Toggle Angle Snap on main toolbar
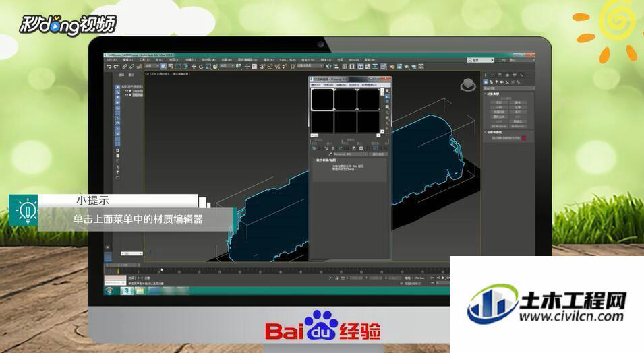This screenshot has height=353, width=644. click(x=270, y=67)
